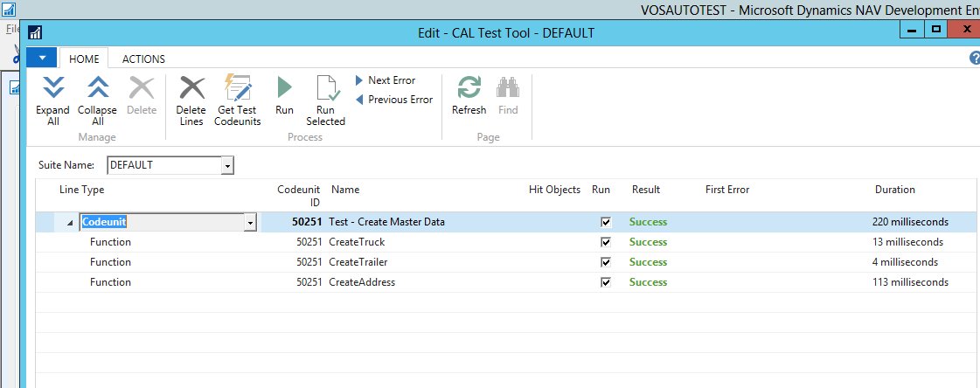Click the NAV Development Environment title icon
The image size is (980, 388).
coord(9,10)
